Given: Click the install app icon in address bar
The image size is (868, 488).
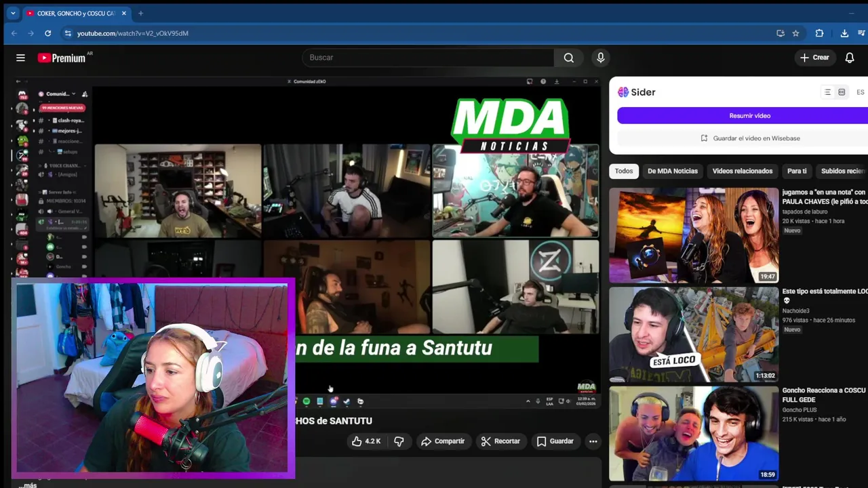Looking at the screenshot, I should pyautogui.click(x=781, y=33).
